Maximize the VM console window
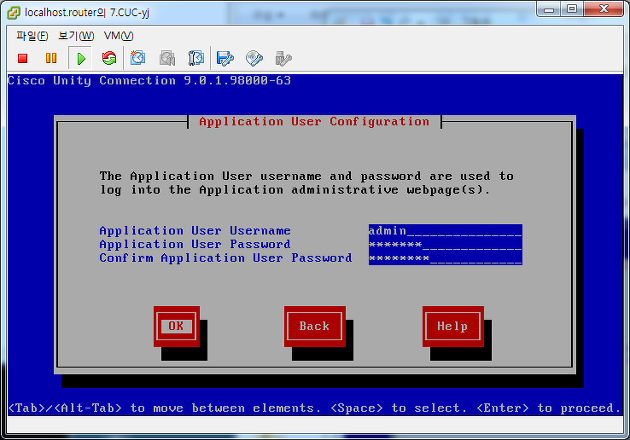 click(572, 9)
